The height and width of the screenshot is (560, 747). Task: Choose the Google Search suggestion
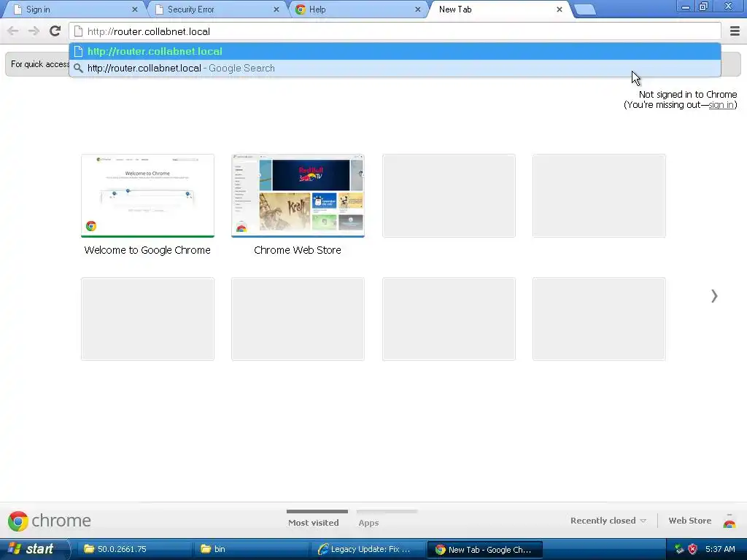(395, 68)
